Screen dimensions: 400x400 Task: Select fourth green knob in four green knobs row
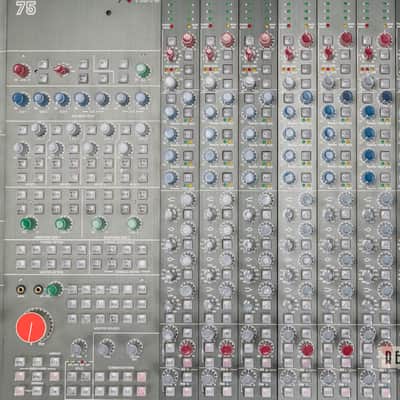pos(134,223)
